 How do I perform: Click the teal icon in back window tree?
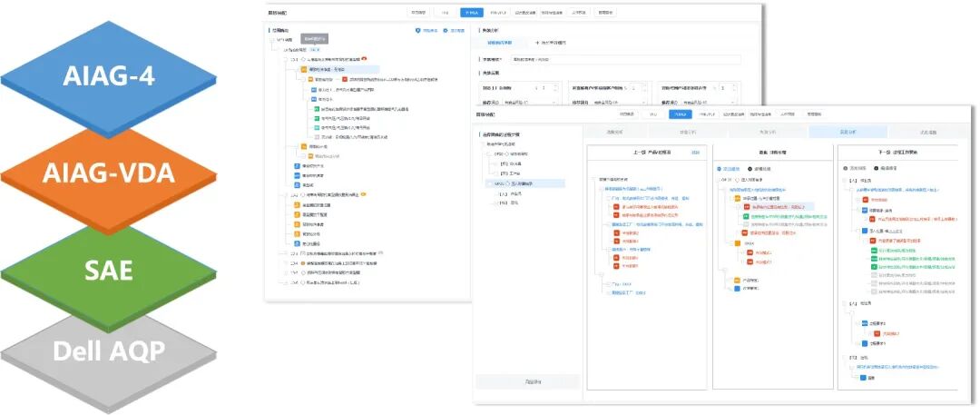coord(317,127)
